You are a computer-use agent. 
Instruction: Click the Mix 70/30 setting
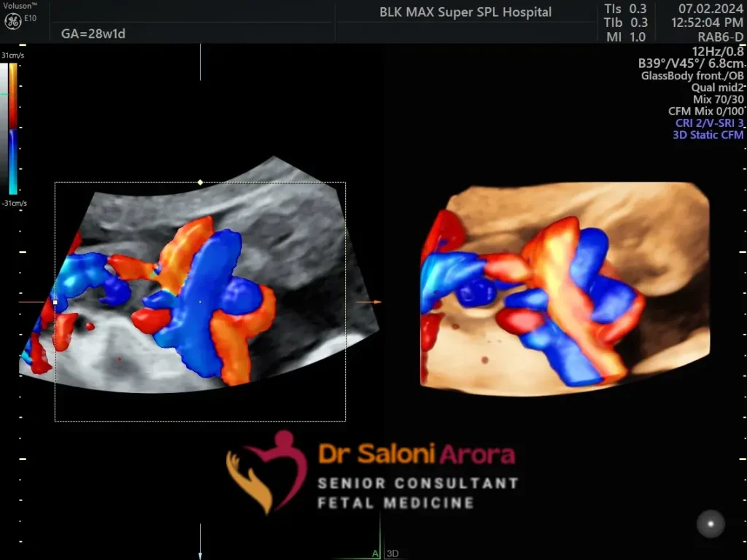pos(718,99)
